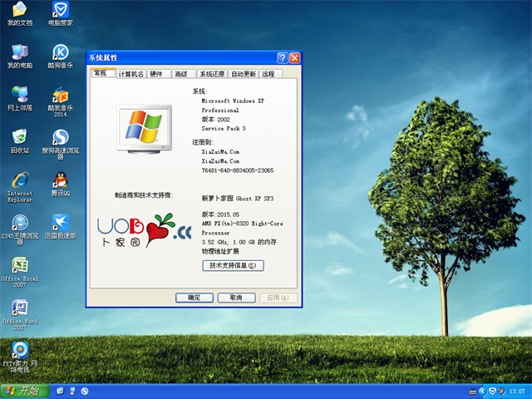The width and height of the screenshot is (532, 399).
Task: Click 取消 to dismiss the dialog
Action: pyautogui.click(x=236, y=298)
